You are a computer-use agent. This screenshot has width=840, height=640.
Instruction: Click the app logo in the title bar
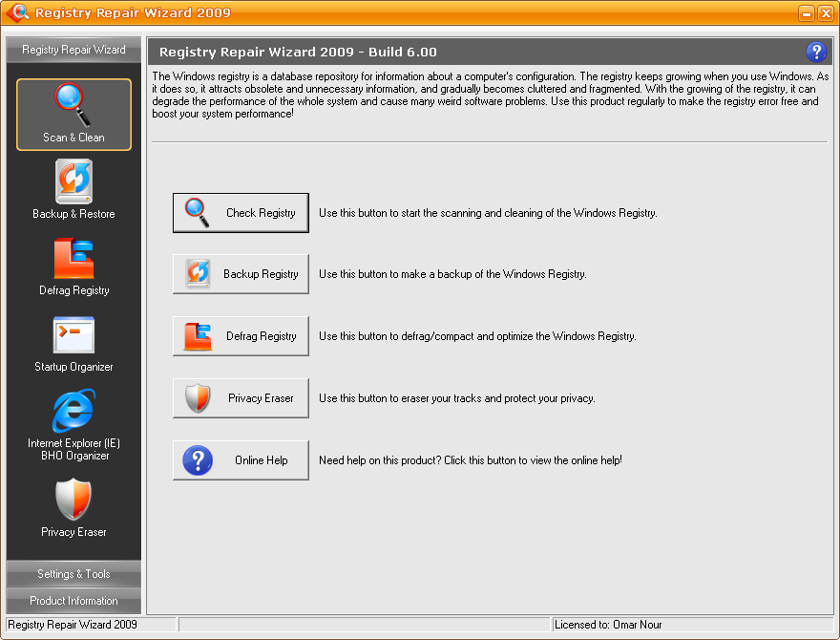tap(18, 11)
